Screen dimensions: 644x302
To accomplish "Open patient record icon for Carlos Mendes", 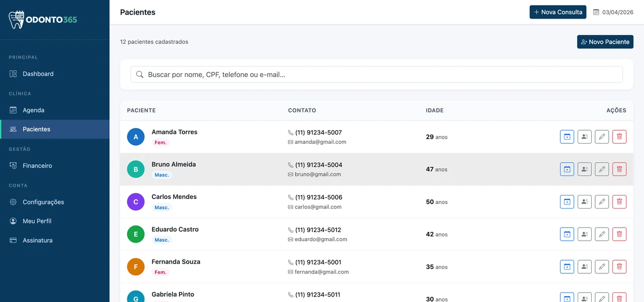I will (584, 202).
